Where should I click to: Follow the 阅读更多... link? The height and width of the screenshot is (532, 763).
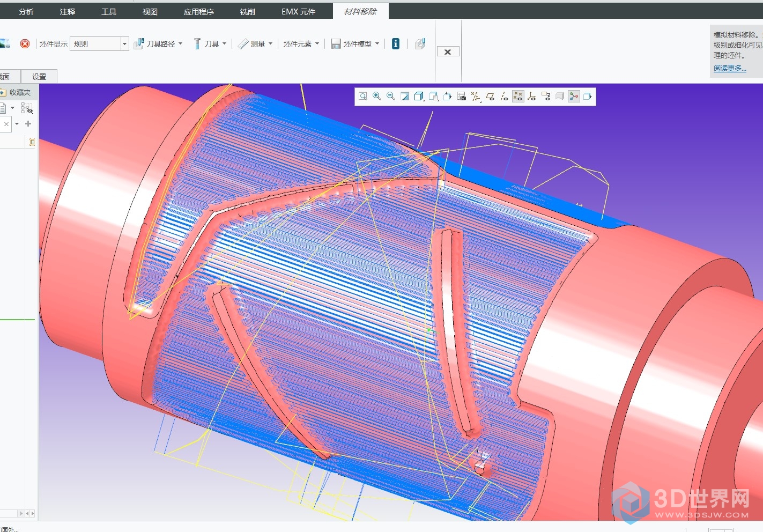(x=730, y=68)
